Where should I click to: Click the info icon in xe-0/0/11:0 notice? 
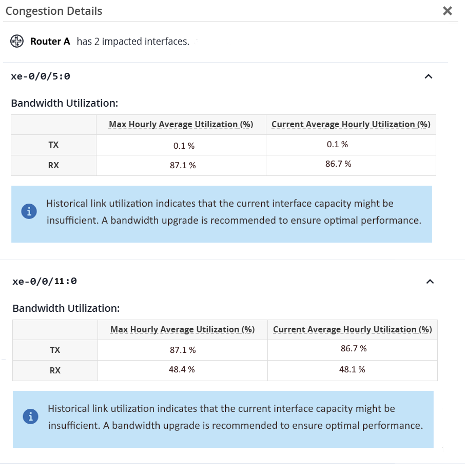(30, 417)
